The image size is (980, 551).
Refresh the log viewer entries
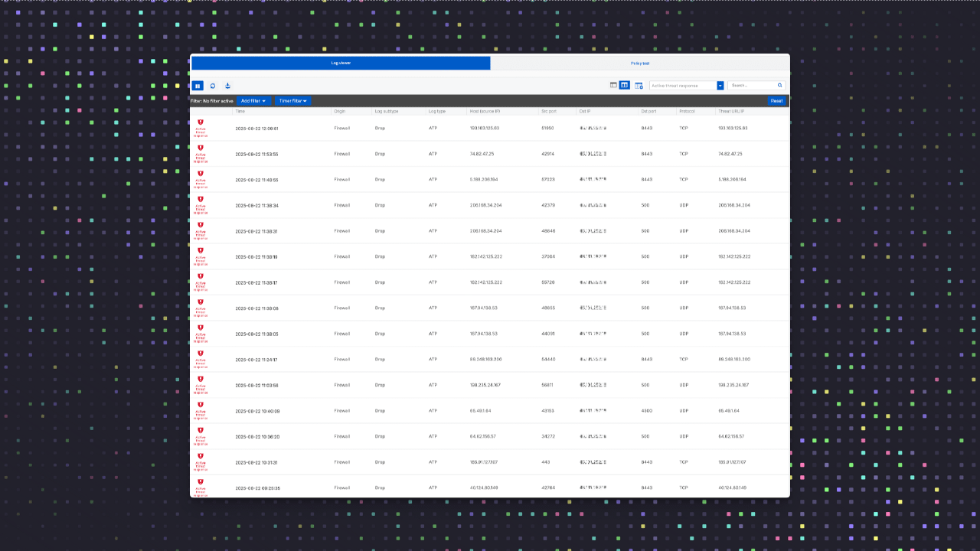tap(213, 86)
